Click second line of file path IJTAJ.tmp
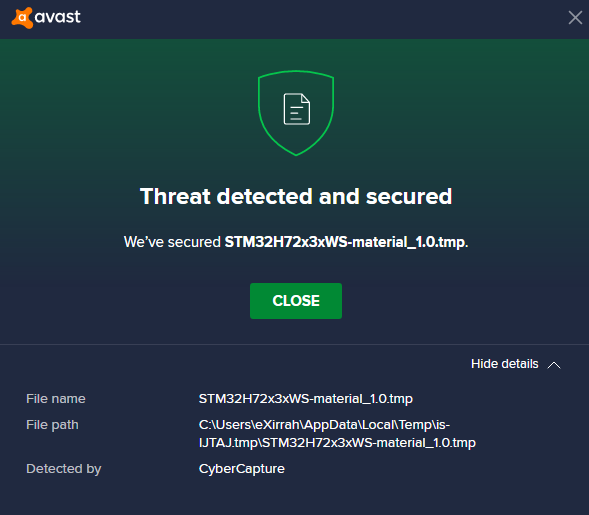Viewport: 589px width, 515px height. coord(337,443)
